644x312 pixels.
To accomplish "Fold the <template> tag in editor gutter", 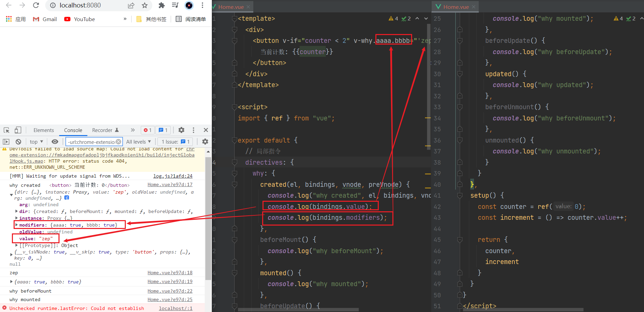I will [x=234, y=19].
